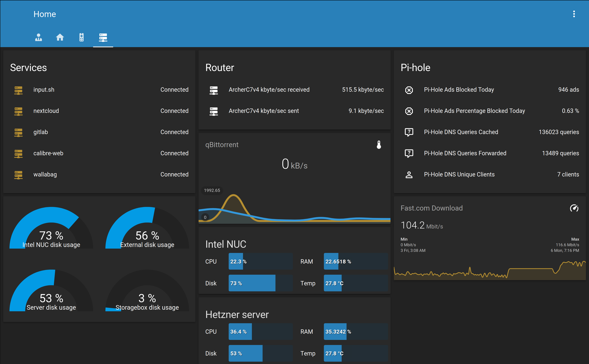The height and width of the screenshot is (364, 589).
Task: Click the Ads Blocked Today icon
Action: [409, 90]
